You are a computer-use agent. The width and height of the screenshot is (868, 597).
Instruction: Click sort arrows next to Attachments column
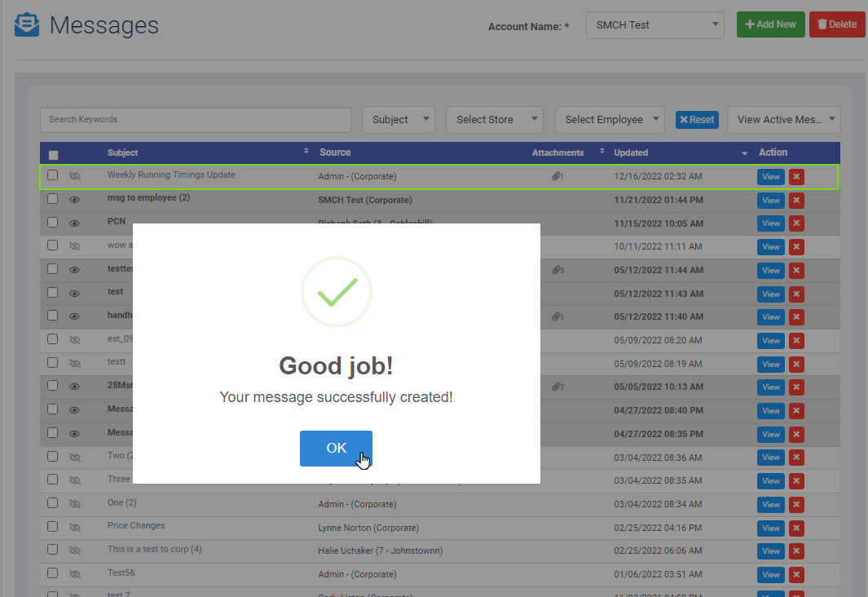[x=601, y=152]
